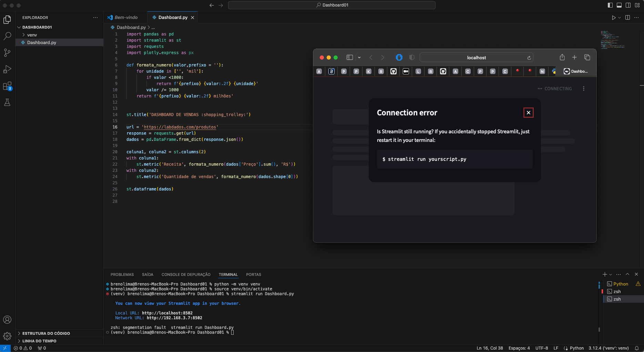
Task: Open editor More Actions menu
Action: 636,18
